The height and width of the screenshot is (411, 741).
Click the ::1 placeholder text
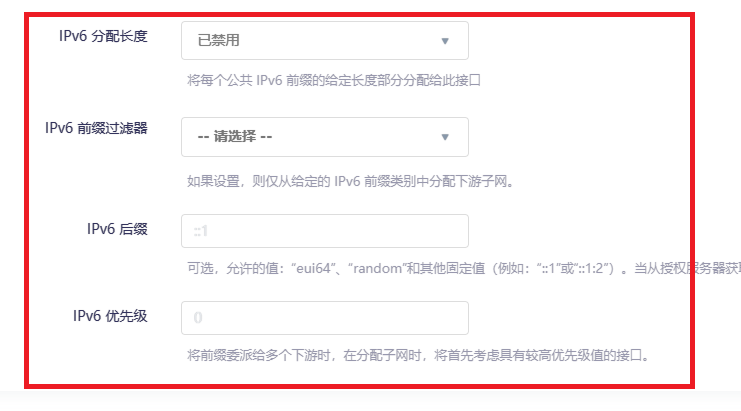pos(201,231)
